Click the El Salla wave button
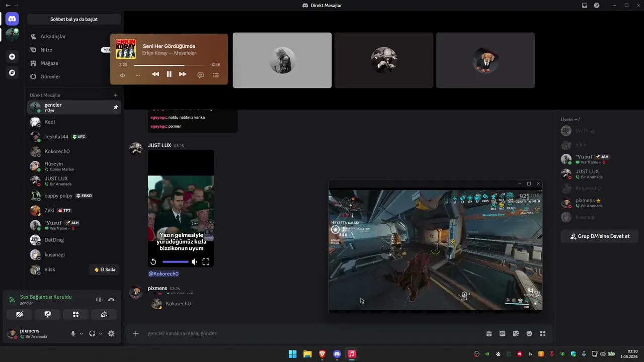Screen dimensions: 644x362 pyautogui.click(x=105, y=269)
